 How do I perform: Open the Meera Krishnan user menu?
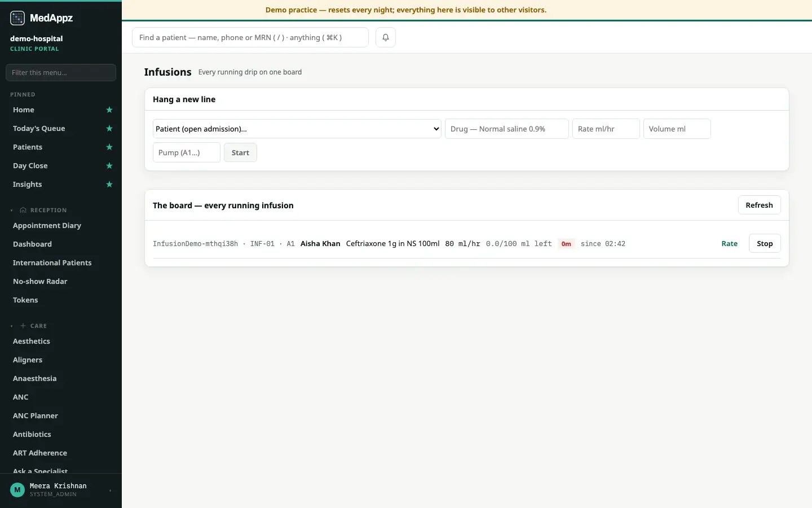point(61,490)
